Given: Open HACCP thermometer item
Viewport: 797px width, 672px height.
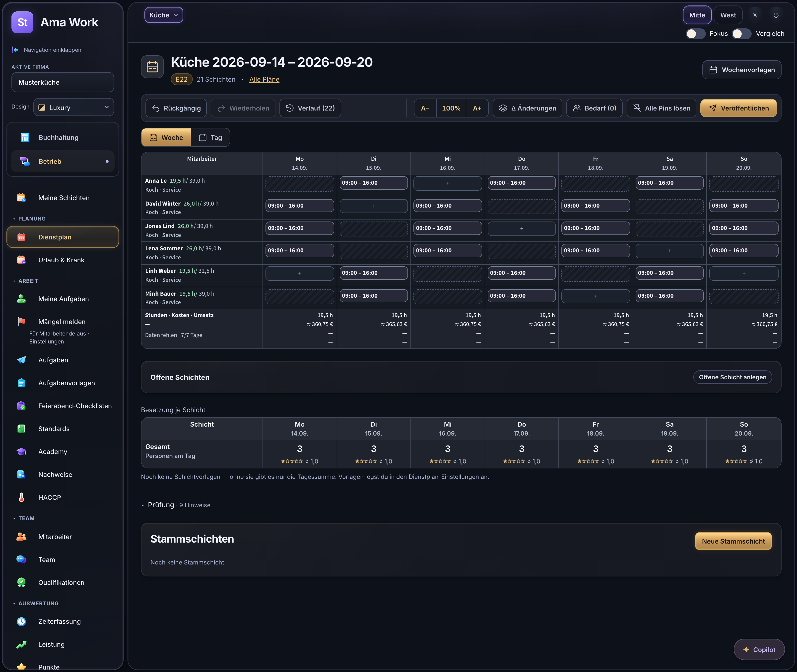Looking at the screenshot, I should coord(63,498).
